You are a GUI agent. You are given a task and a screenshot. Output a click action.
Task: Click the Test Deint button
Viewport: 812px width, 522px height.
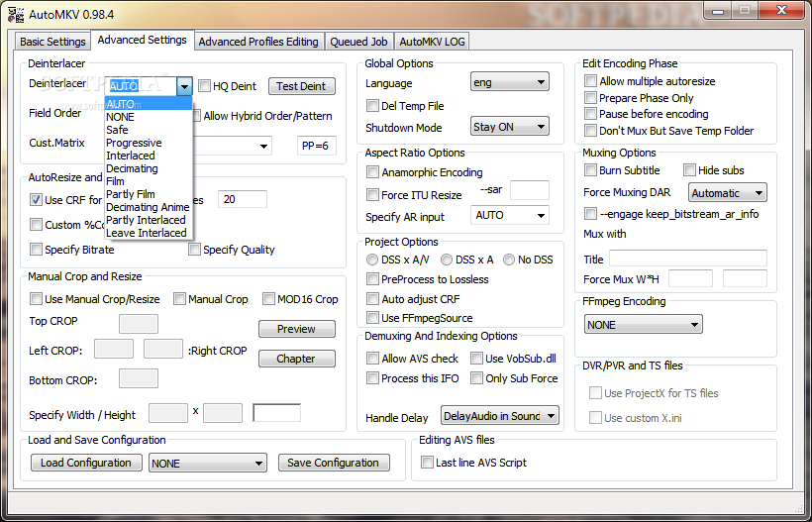pos(302,86)
